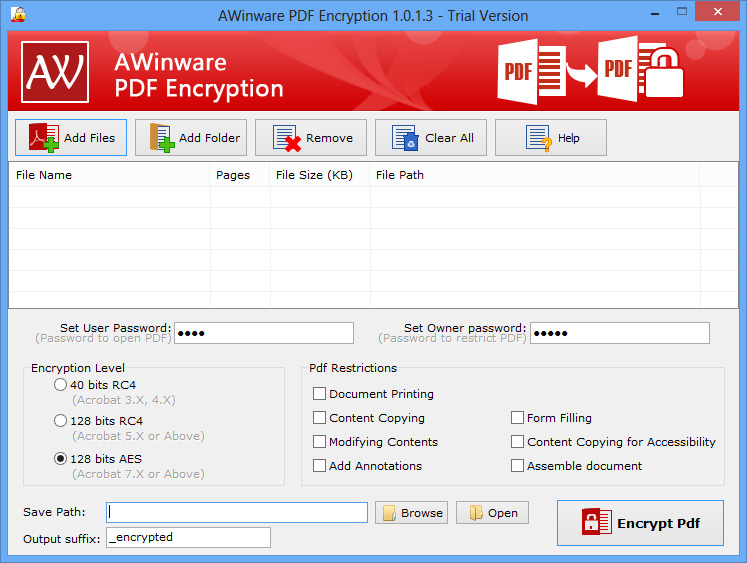
Task: Click the Remove red X icon
Action: [287, 138]
